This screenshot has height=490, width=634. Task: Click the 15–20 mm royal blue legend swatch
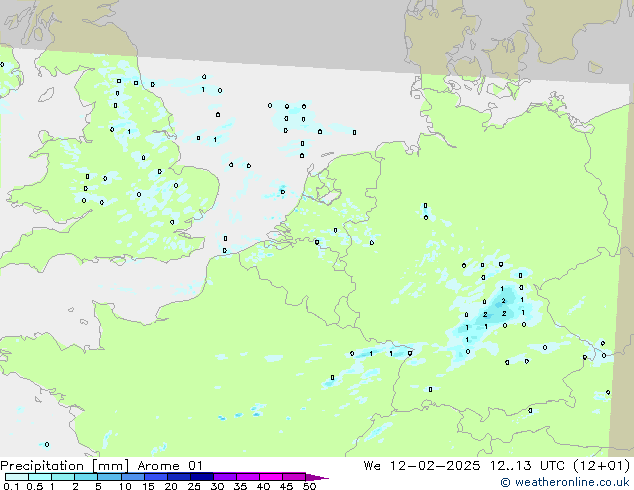click(155, 477)
